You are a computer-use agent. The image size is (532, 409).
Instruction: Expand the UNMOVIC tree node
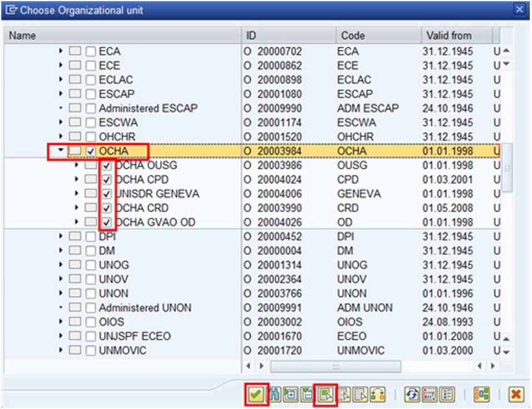tap(61, 349)
